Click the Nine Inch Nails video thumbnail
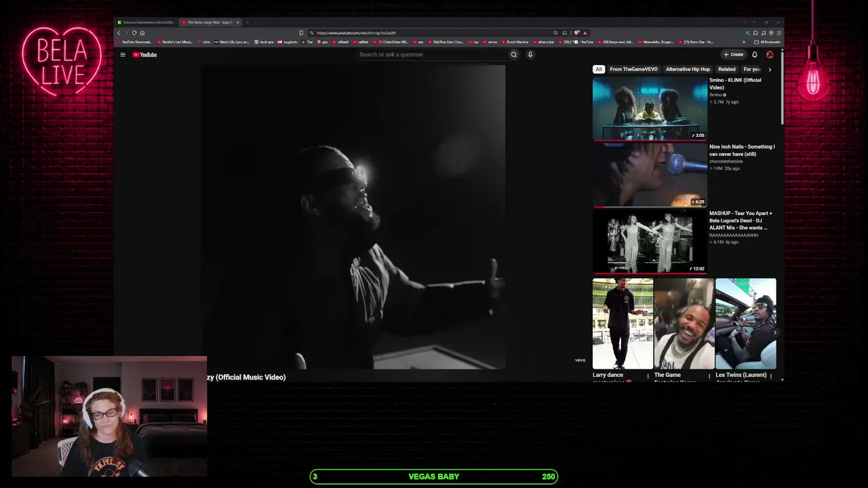The image size is (868, 488). click(x=650, y=174)
